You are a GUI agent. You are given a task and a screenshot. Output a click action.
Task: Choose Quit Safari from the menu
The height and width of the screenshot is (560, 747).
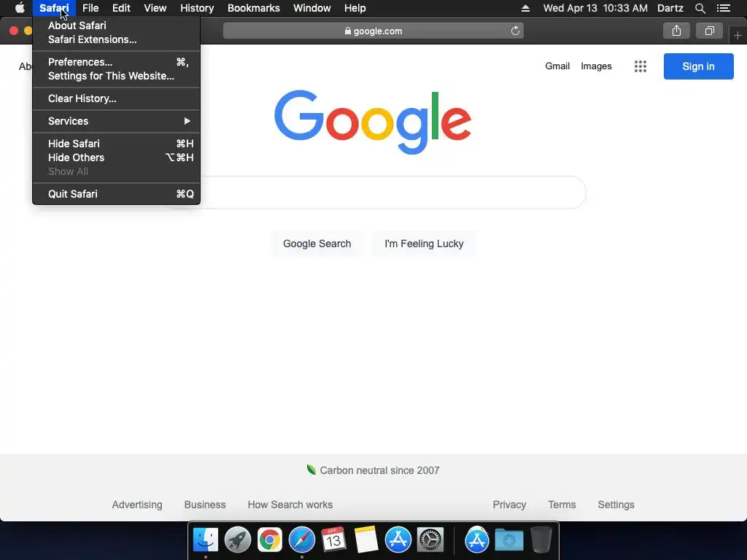(x=116, y=194)
